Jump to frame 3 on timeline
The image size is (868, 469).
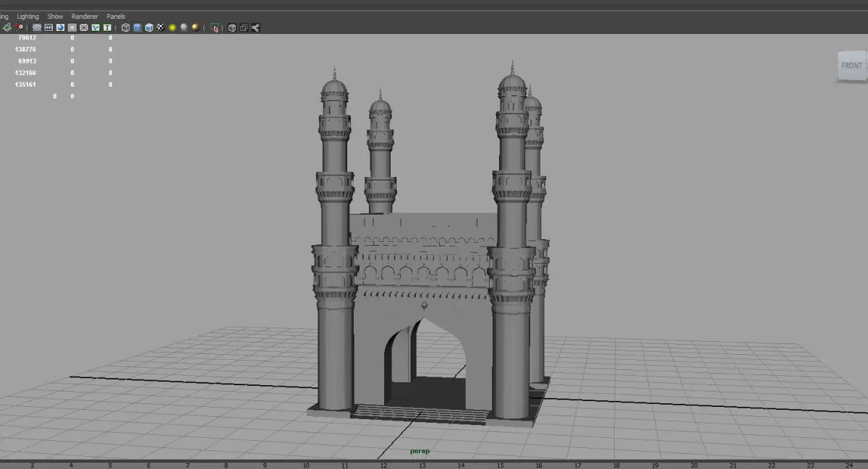32,465
